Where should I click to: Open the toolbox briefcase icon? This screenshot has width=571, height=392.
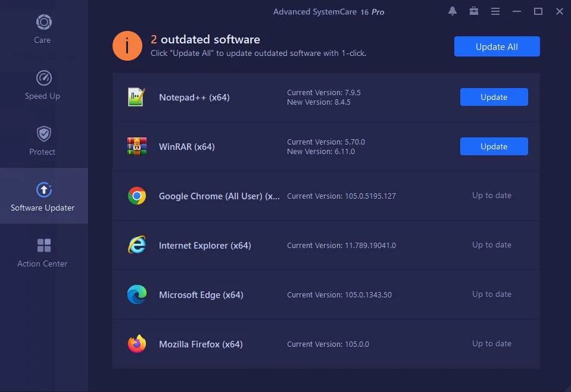click(x=474, y=11)
